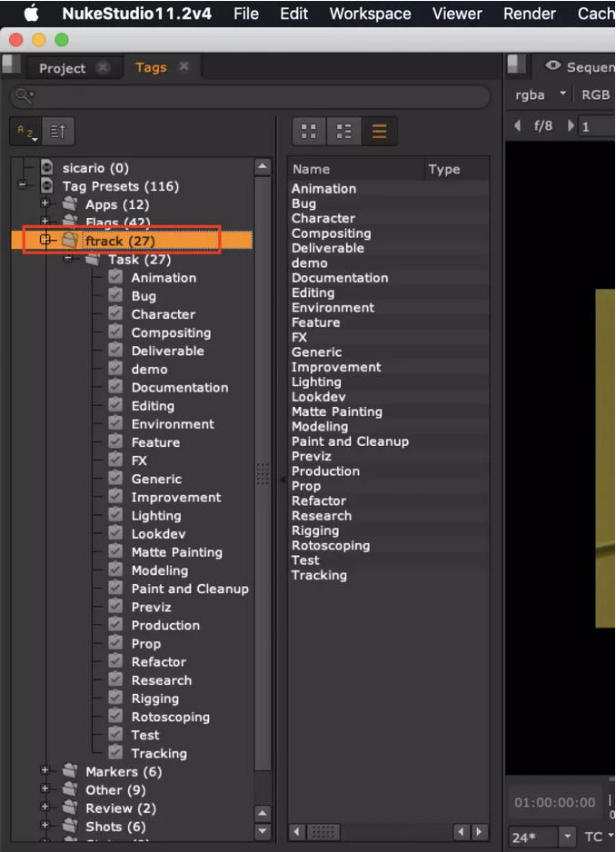Select Paint and Cleanup in the tree

(190, 589)
